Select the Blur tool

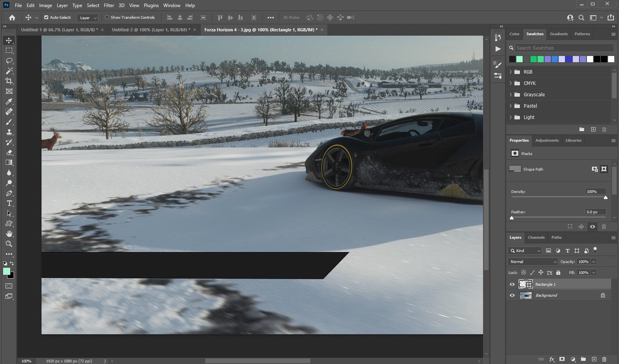[x=9, y=173]
